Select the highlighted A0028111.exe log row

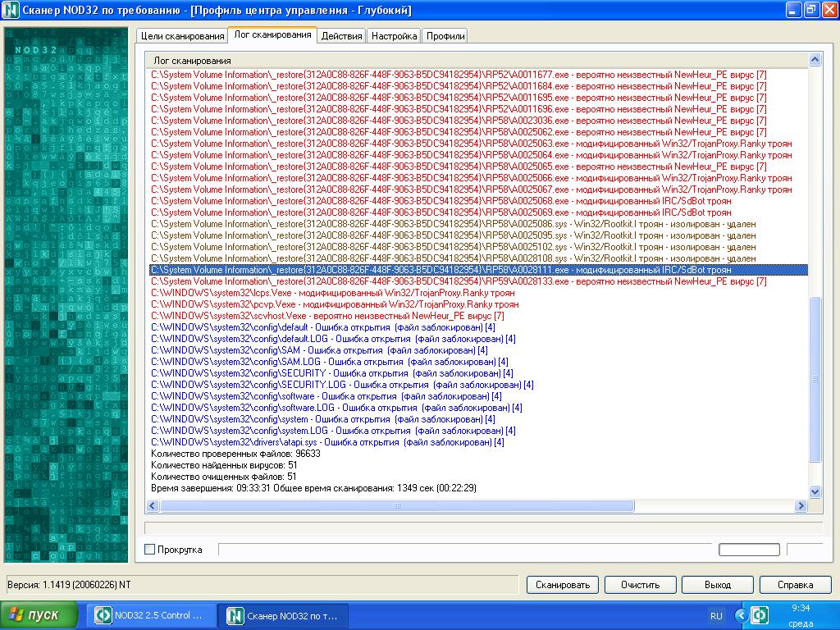(478, 270)
